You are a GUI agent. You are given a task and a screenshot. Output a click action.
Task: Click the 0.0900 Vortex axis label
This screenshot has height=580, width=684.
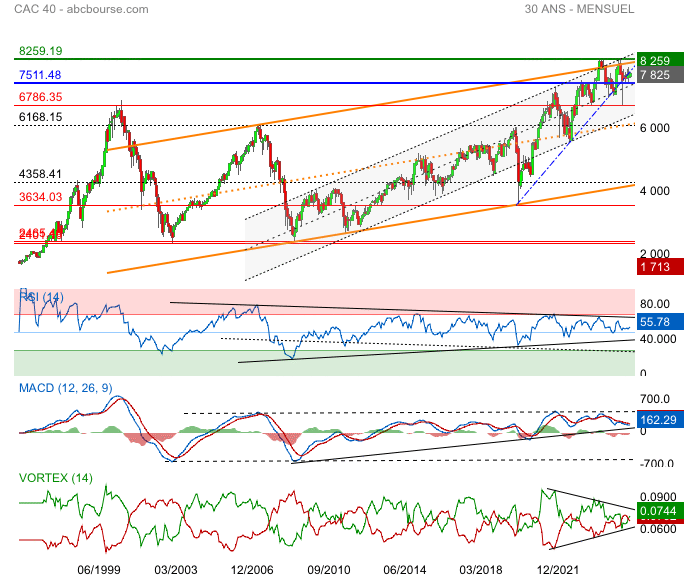tap(658, 497)
